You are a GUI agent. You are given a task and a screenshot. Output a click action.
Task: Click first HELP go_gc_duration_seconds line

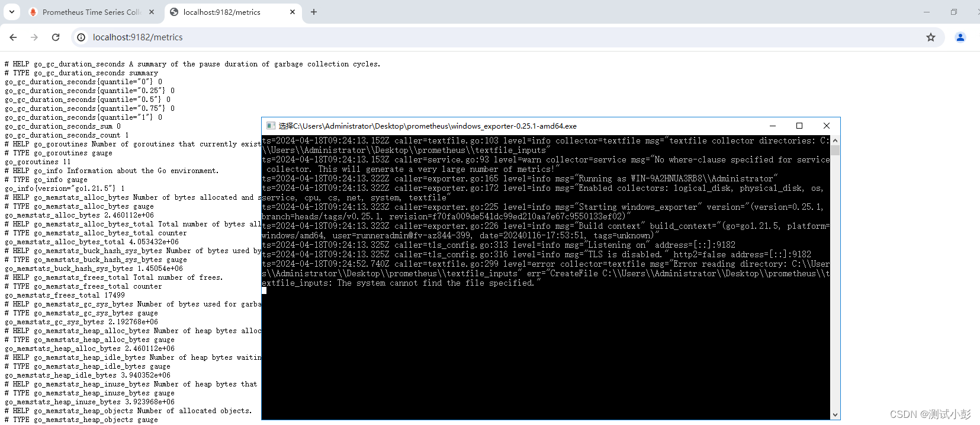pos(192,64)
